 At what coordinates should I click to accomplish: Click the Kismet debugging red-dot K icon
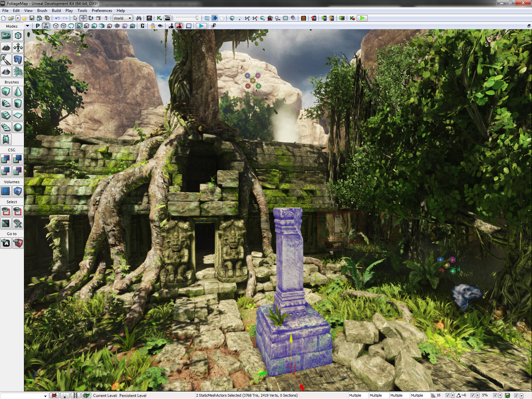point(352,18)
